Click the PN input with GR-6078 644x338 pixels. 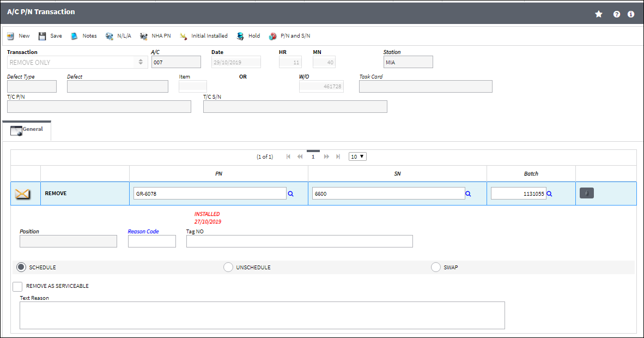tap(210, 194)
